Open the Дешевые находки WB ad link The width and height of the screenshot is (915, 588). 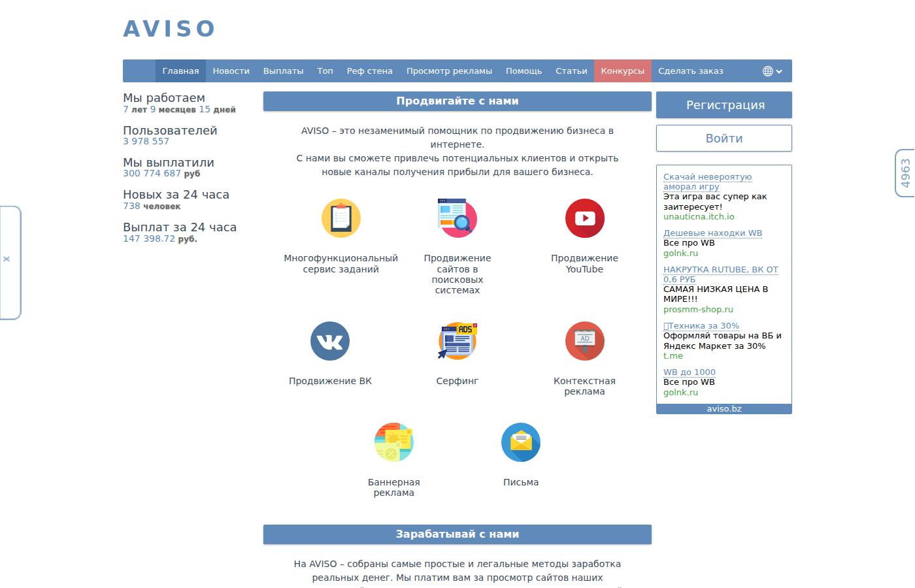point(712,233)
